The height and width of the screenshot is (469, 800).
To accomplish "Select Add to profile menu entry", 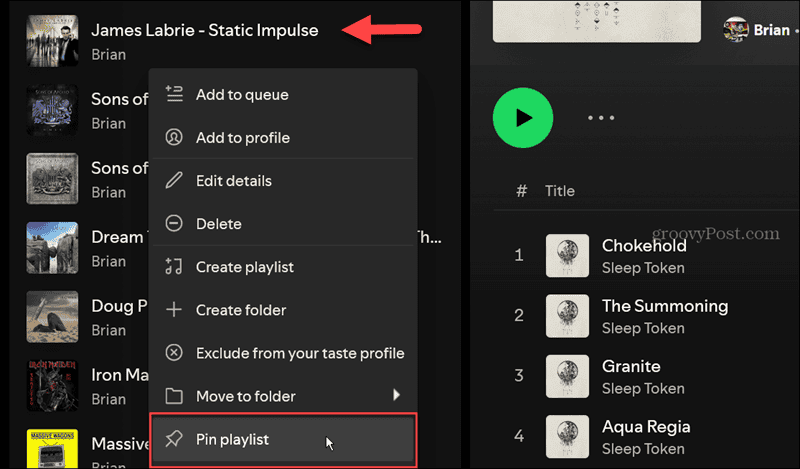I will pyautogui.click(x=283, y=137).
